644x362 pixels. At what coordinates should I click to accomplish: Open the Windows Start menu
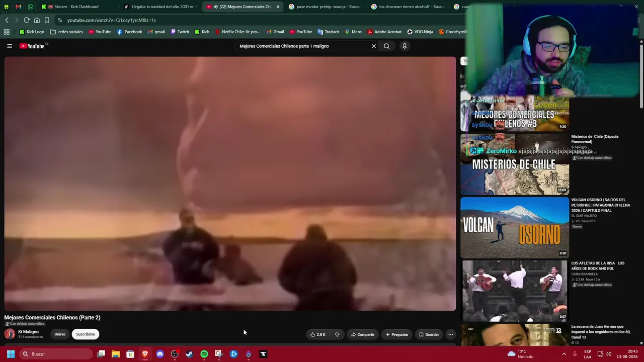click(11, 354)
